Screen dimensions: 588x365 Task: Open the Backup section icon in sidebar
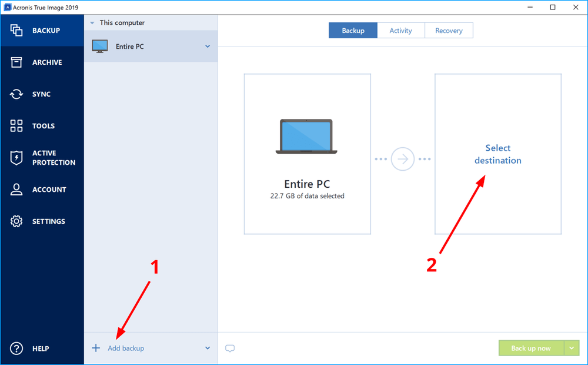click(16, 31)
